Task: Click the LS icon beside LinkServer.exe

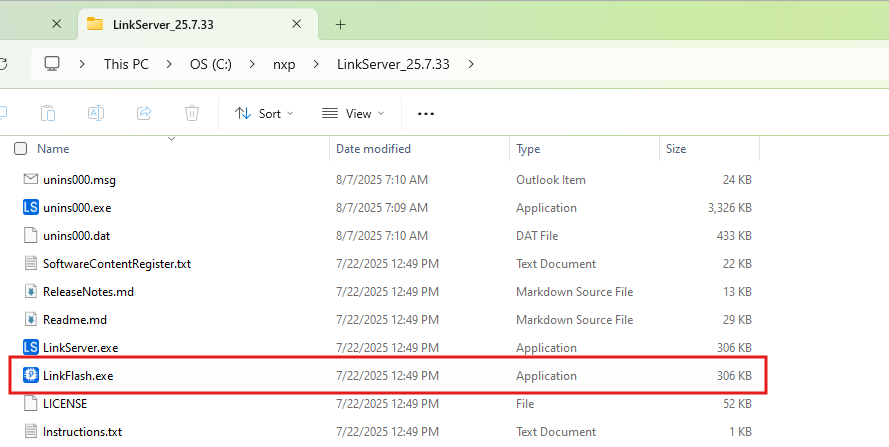Action: pyautogui.click(x=31, y=347)
